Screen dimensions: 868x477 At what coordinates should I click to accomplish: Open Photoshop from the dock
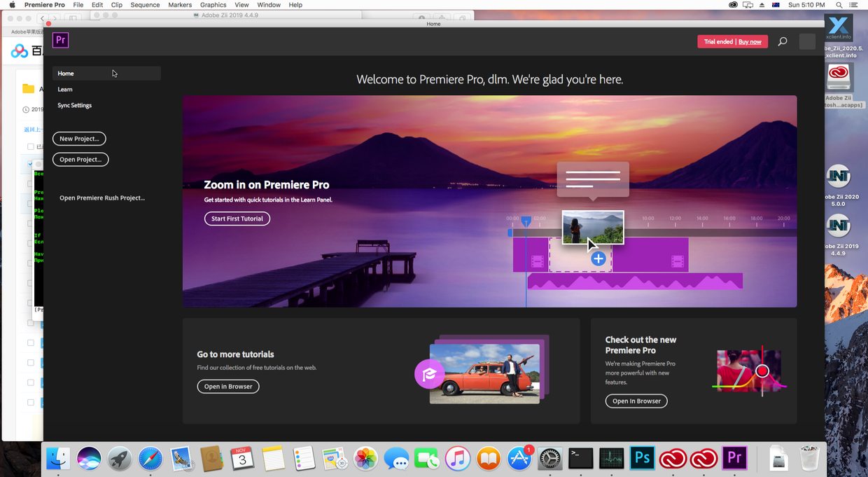click(643, 459)
